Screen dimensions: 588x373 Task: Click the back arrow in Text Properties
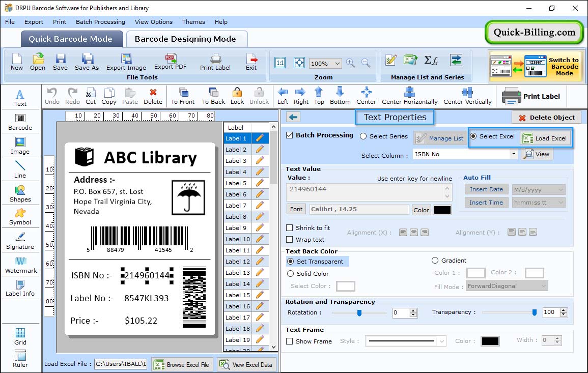point(293,118)
